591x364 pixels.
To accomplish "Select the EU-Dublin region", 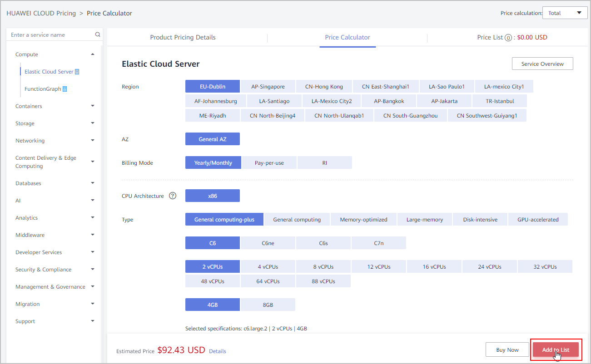I will tap(213, 87).
